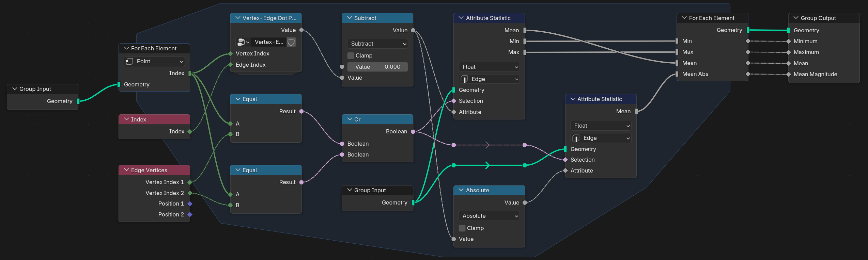
Task: Click the Mean Magnitude input socket on Group Output
Action: coord(788,74)
